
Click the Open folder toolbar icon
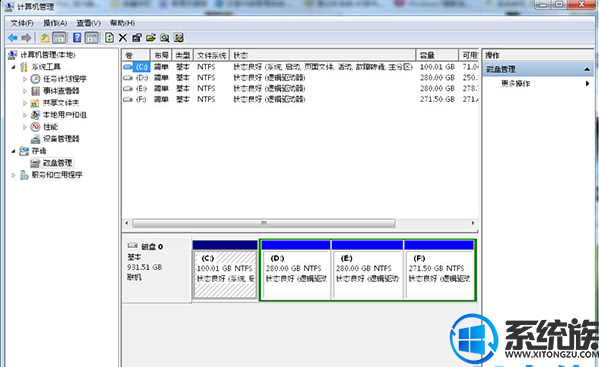coord(151,38)
